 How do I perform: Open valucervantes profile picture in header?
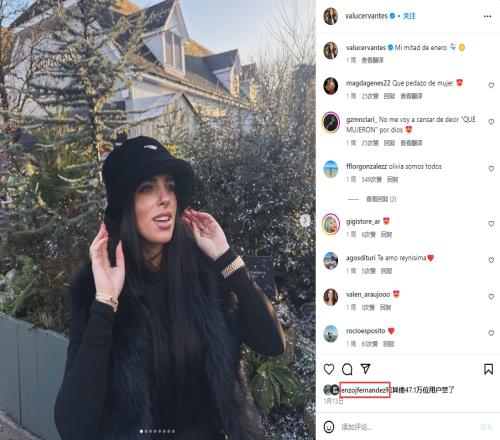click(x=331, y=16)
